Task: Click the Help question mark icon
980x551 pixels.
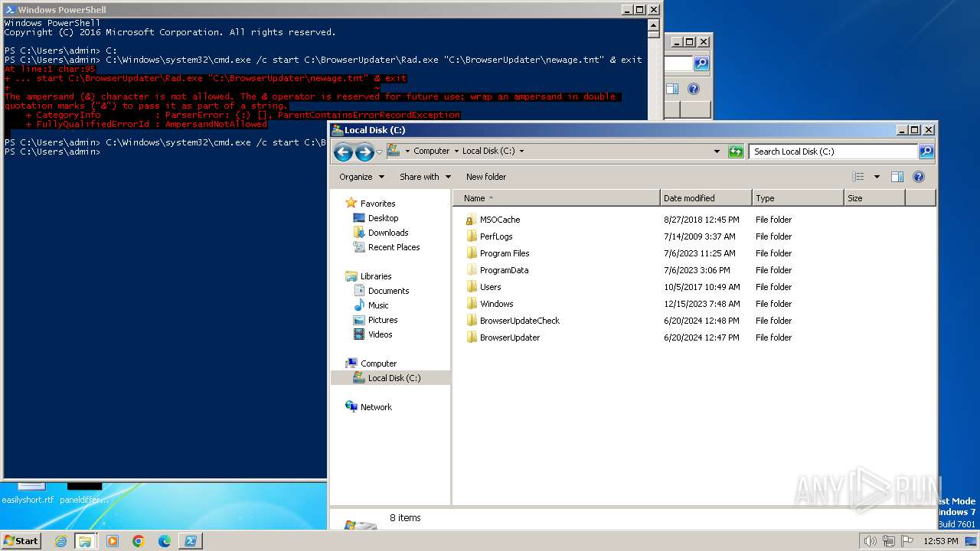Action: click(x=919, y=177)
